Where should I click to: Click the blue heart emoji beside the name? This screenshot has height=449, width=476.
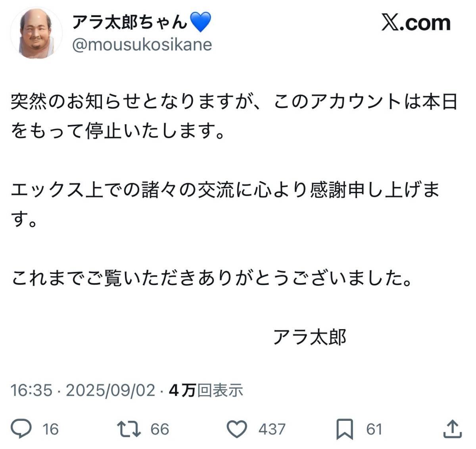tap(200, 22)
